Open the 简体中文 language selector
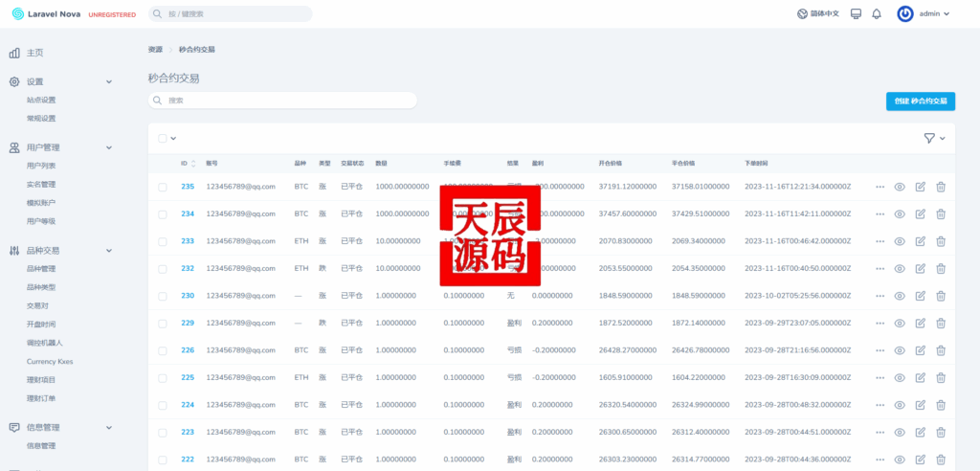The image size is (980, 471). click(x=817, y=13)
